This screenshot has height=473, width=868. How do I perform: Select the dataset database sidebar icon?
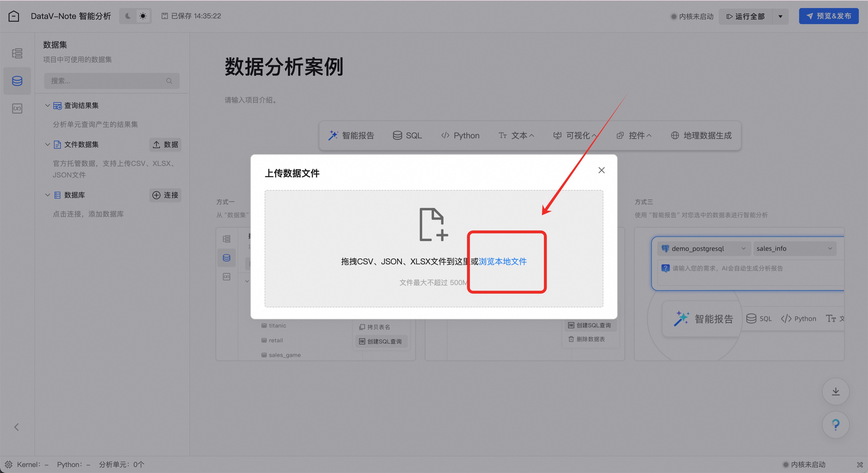(17, 81)
